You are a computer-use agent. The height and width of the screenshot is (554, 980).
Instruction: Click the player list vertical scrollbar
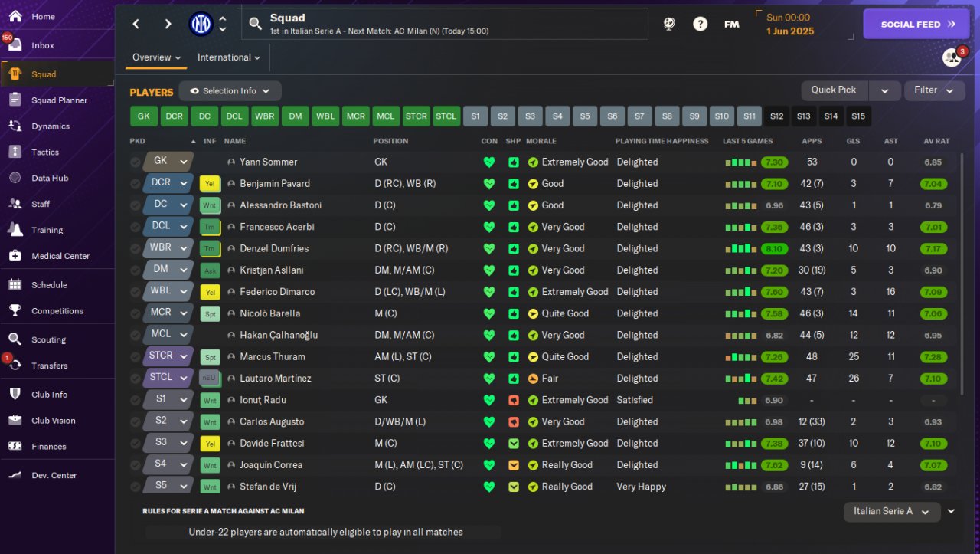[x=962, y=276]
